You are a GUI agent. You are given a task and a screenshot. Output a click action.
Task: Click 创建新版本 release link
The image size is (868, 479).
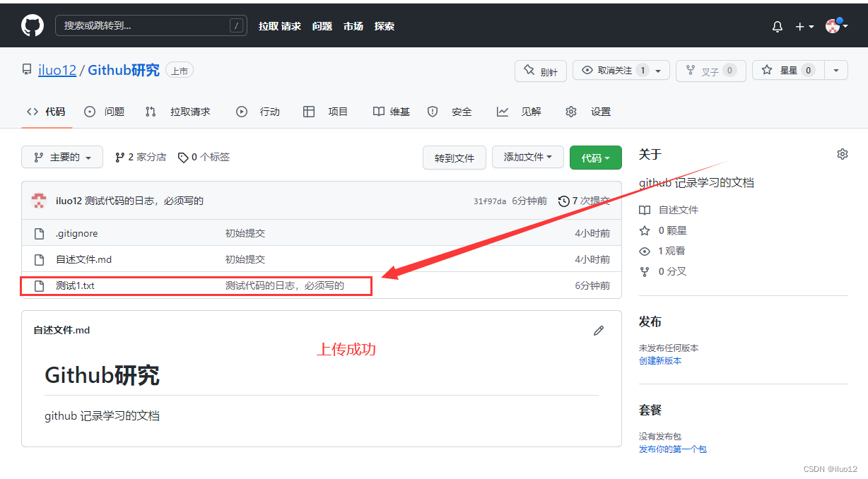click(660, 360)
